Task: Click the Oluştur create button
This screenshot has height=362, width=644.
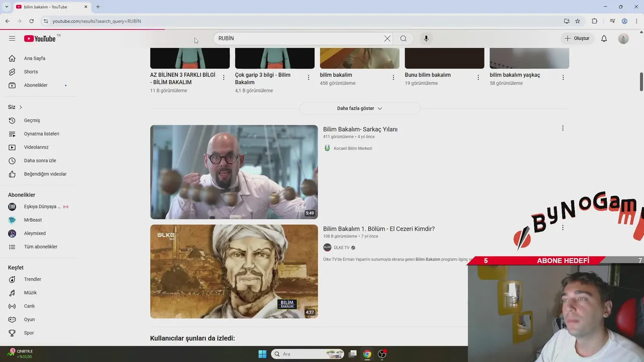Action: (577, 39)
